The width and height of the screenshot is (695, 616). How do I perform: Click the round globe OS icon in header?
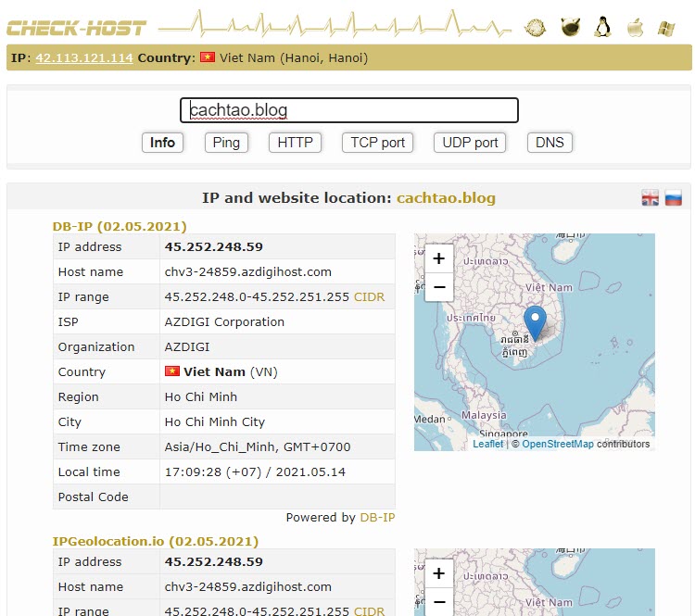point(535,28)
